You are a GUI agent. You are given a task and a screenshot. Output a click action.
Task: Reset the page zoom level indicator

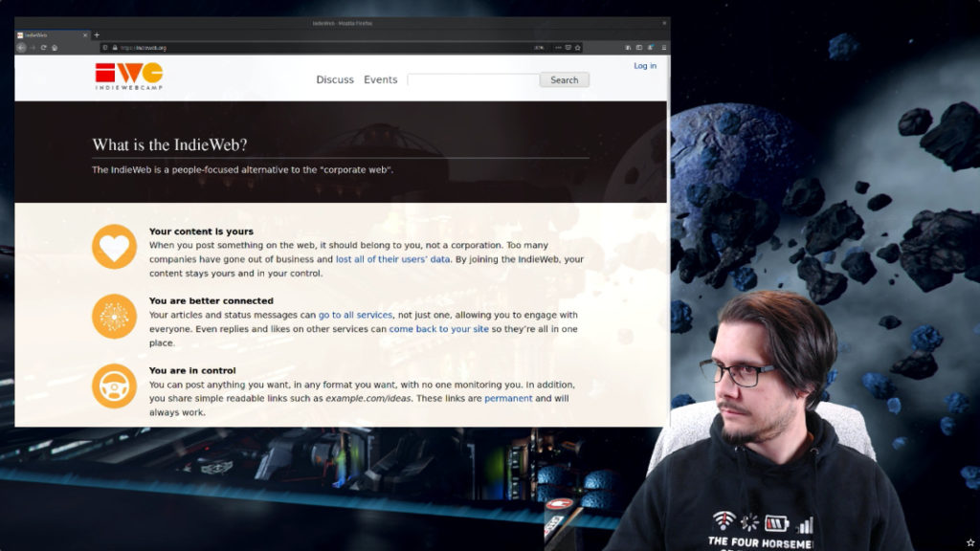pyautogui.click(x=539, y=48)
